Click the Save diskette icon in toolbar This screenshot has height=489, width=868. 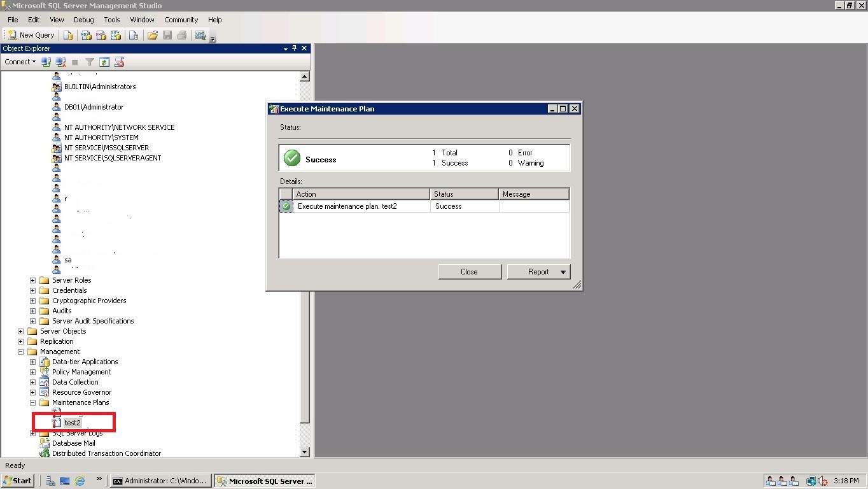click(167, 35)
